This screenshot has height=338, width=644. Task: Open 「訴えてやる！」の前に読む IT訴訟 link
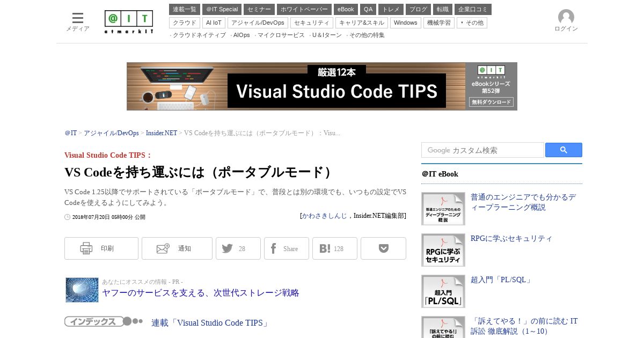[524, 326]
